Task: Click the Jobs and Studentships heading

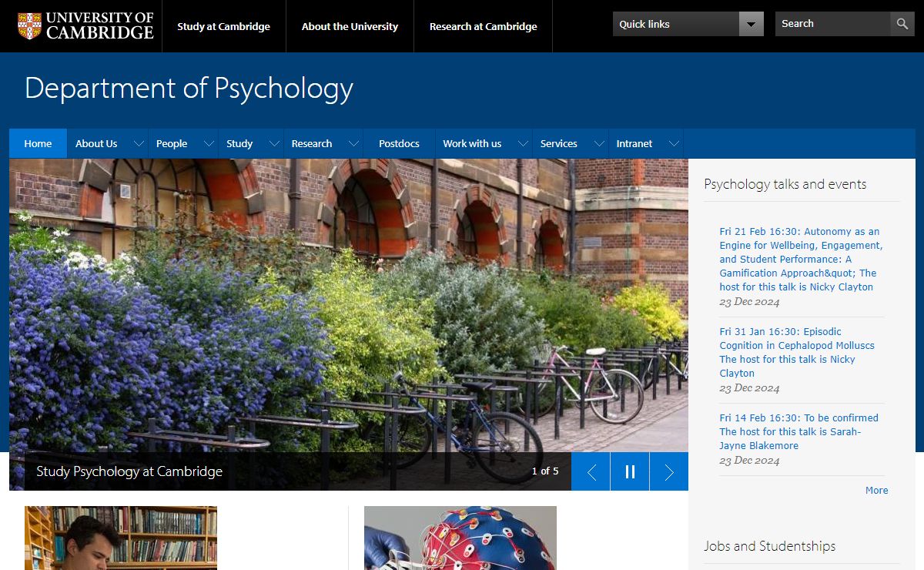Action: (x=769, y=546)
